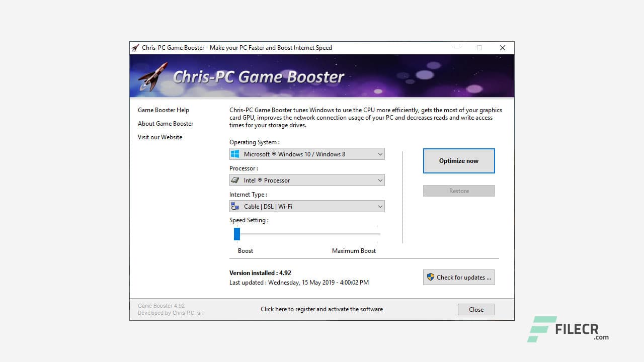Open Game Booster Help
Image resolution: width=644 pixels, height=362 pixels.
[x=164, y=110]
